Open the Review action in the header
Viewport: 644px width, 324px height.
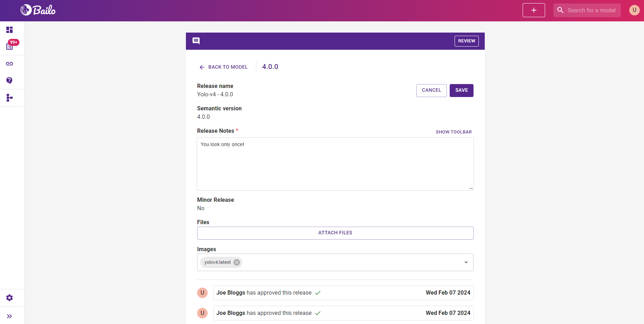click(466, 41)
